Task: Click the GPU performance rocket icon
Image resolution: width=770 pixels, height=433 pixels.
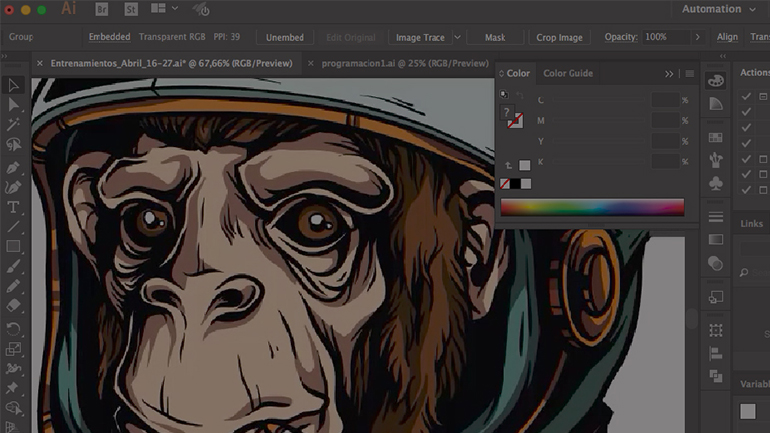Action: pyautogui.click(x=201, y=9)
